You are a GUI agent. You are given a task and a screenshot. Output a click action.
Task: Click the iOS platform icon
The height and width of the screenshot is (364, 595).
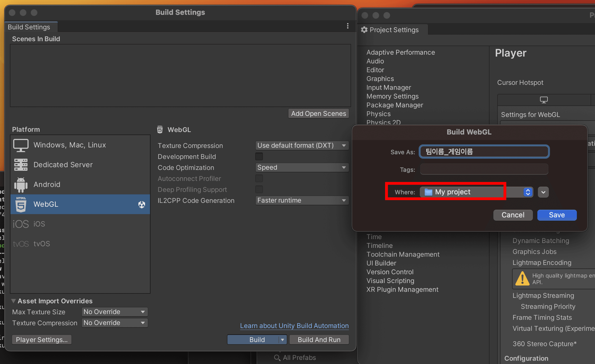[x=21, y=224]
